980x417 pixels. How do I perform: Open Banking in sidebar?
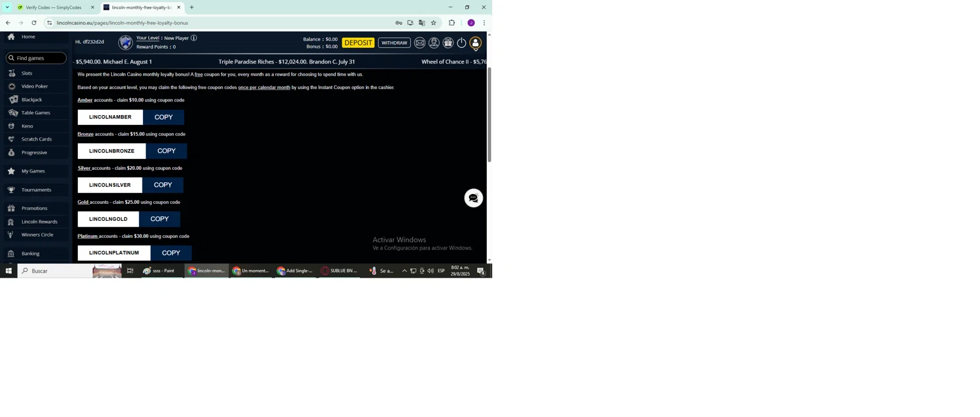(x=30, y=254)
